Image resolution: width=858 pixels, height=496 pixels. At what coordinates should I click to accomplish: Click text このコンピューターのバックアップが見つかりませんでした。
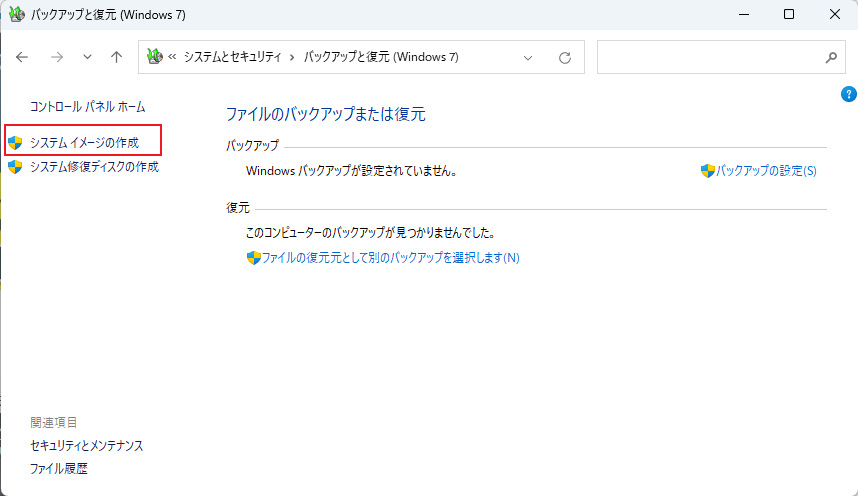370,233
